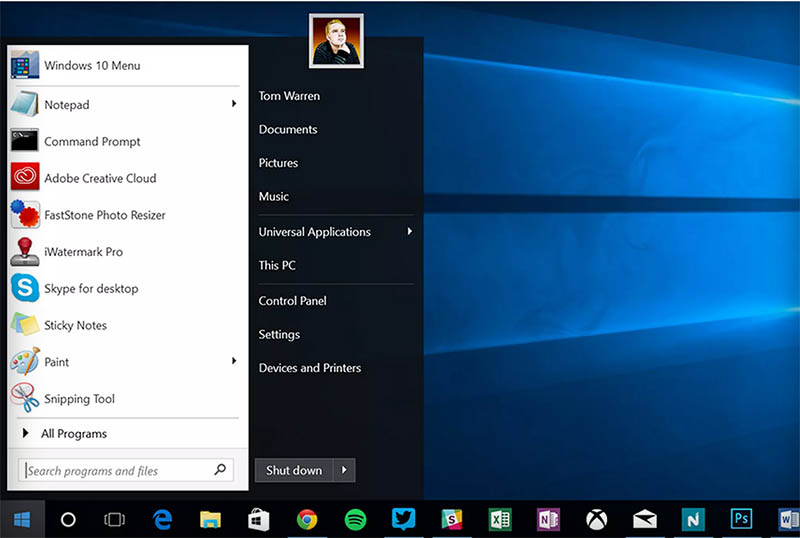Click the FastStone Photo Resizer icon

pyautogui.click(x=24, y=214)
